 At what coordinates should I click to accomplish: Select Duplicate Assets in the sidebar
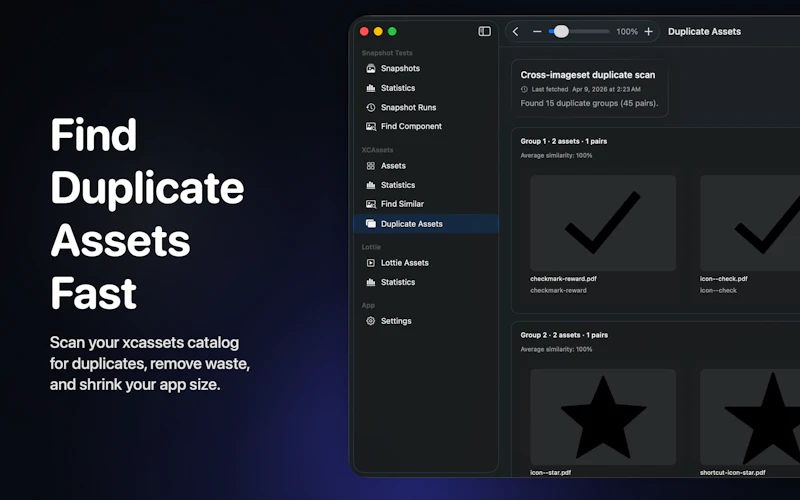pos(426,224)
